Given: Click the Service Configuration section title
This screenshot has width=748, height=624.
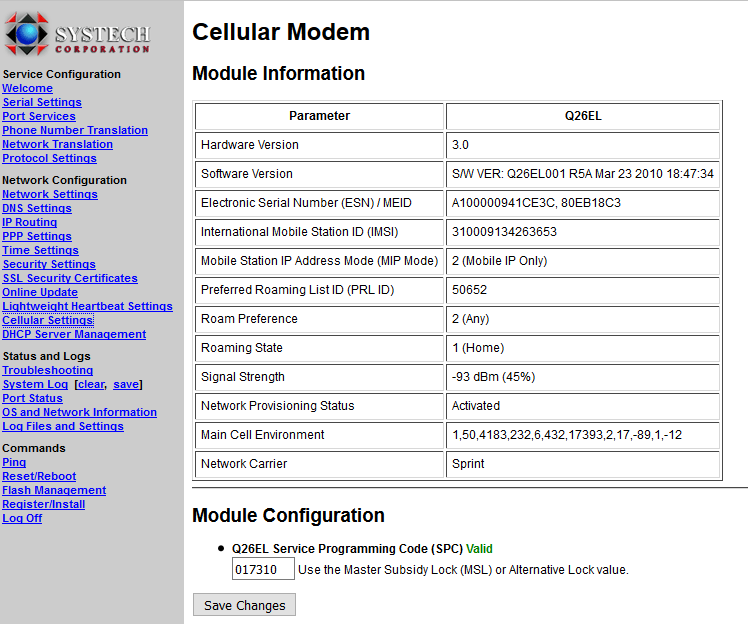Looking at the screenshot, I should click(x=62, y=74).
